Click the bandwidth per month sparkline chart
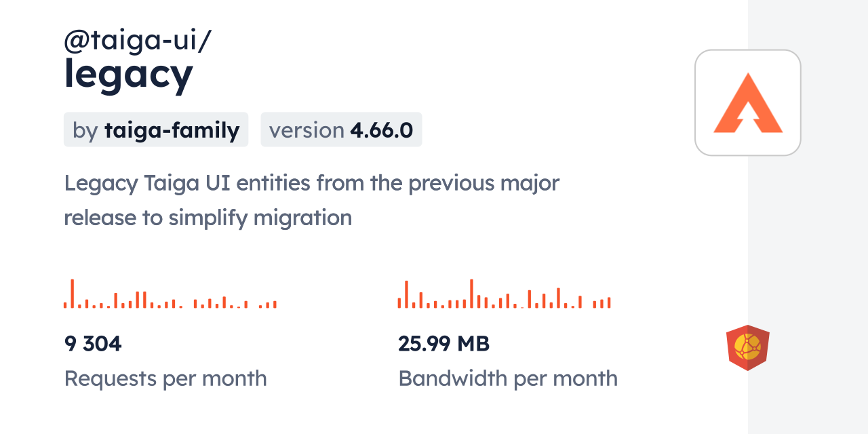 point(504,295)
